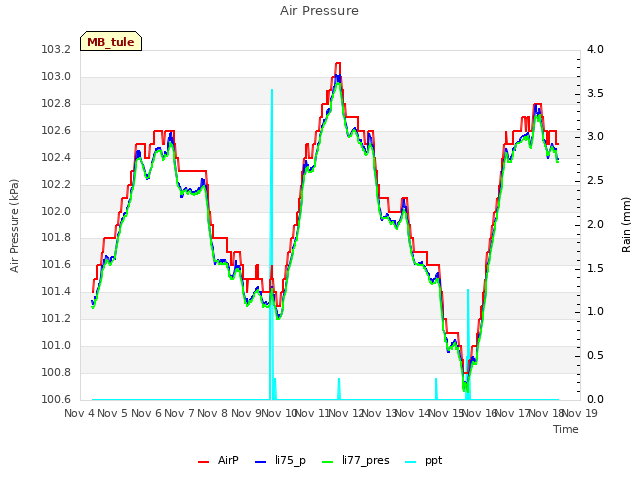
Task: Click the 102.6 pressure axis label
Action: pyautogui.click(x=56, y=131)
